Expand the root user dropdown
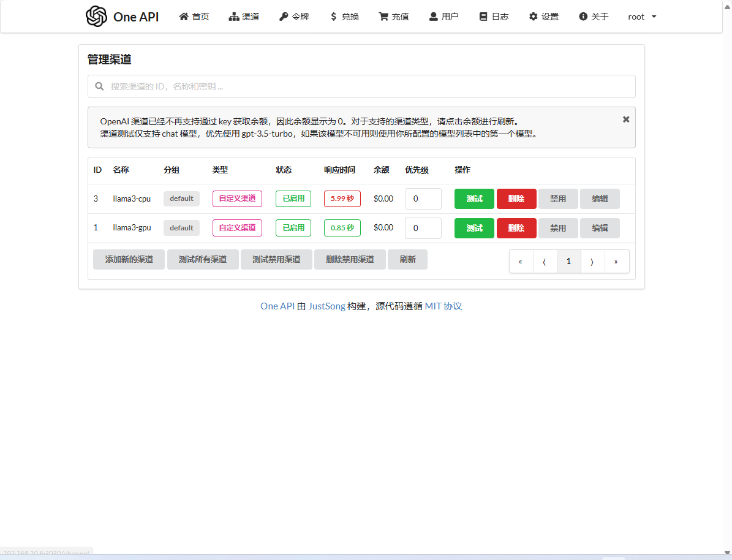The height and width of the screenshot is (560, 732). click(642, 17)
